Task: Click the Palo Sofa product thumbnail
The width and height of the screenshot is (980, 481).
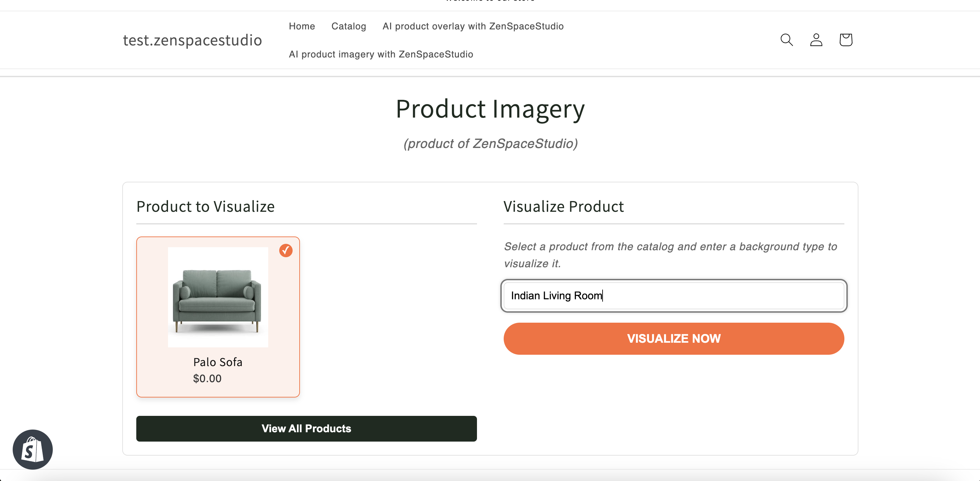Action: pos(217,298)
